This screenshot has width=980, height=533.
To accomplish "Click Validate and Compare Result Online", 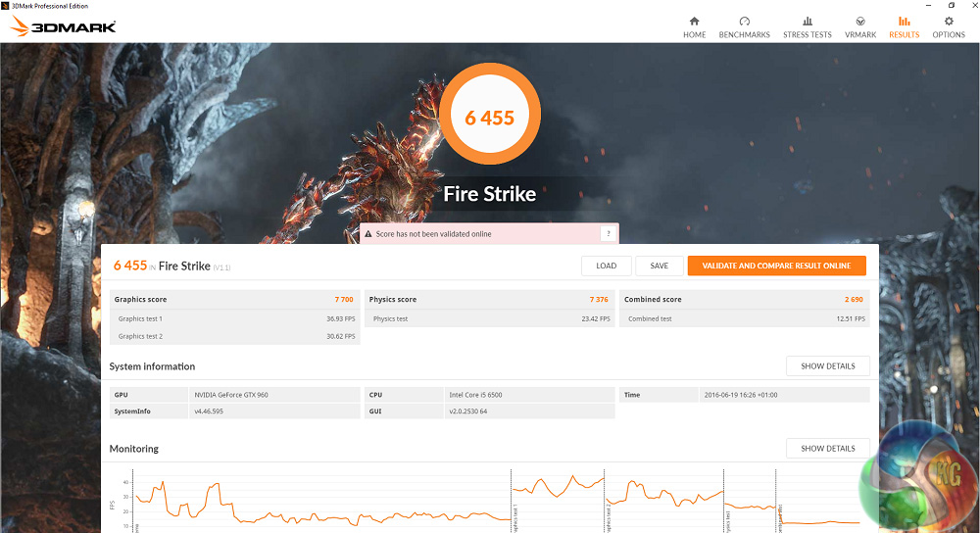I will tap(777, 266).
